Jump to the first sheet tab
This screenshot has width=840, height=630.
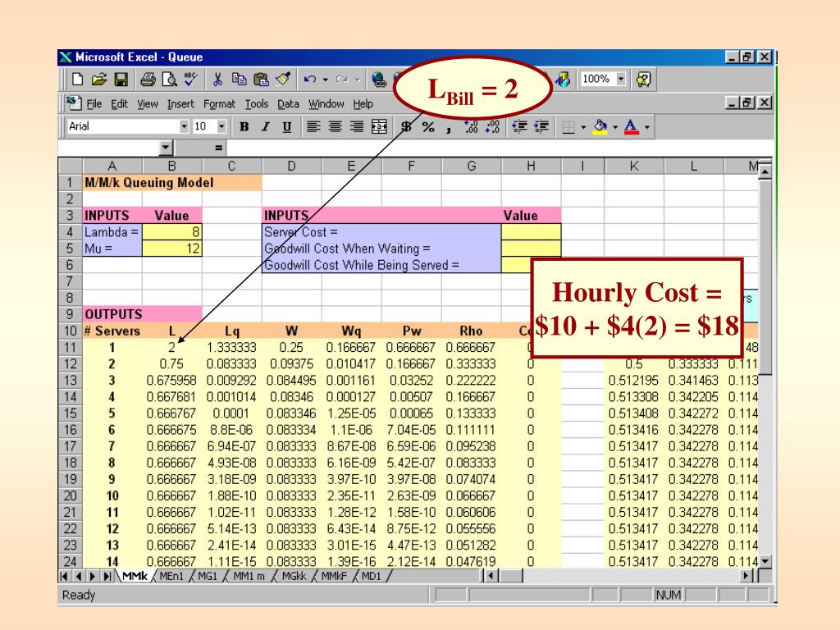click(x=64, y=577)
